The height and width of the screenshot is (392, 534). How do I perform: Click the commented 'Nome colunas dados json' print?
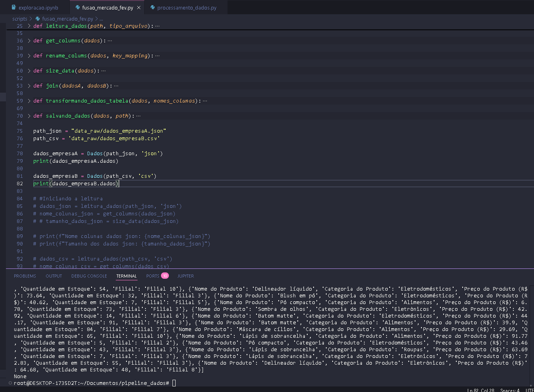coord(122,236)
